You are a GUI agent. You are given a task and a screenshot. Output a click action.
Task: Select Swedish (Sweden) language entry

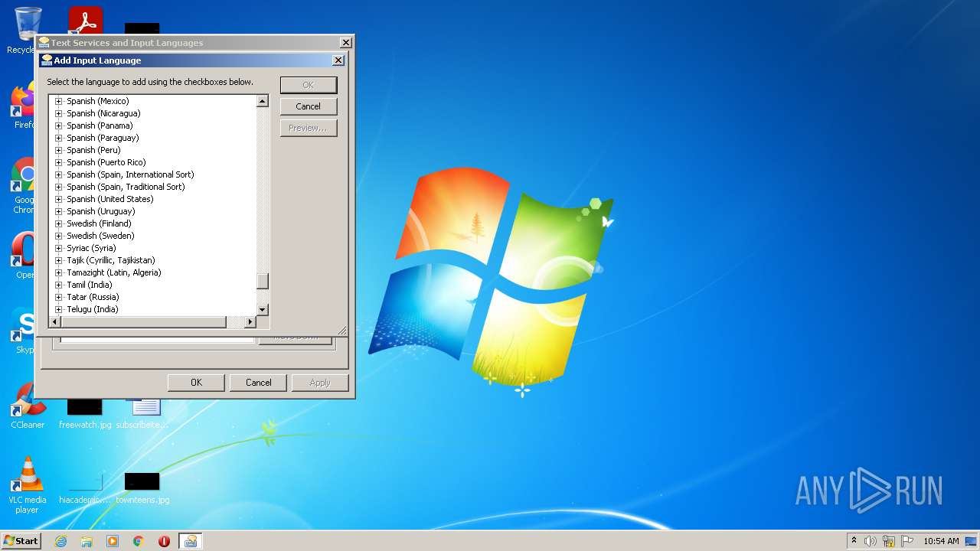100,236
